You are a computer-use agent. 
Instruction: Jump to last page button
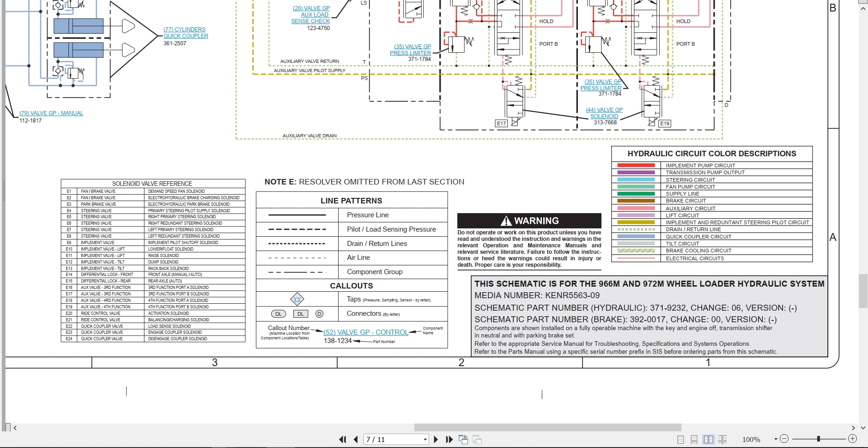coord(449,439)
